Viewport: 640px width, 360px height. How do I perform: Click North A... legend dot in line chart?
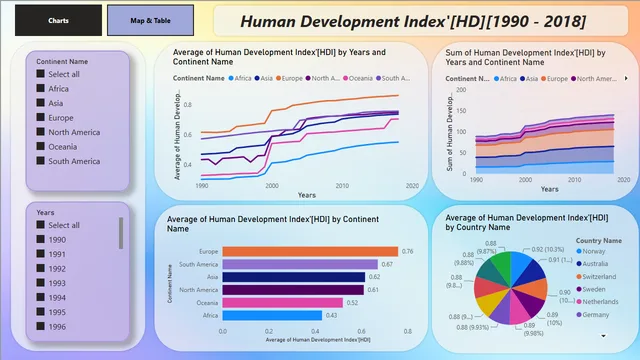[x=308, y=78]
